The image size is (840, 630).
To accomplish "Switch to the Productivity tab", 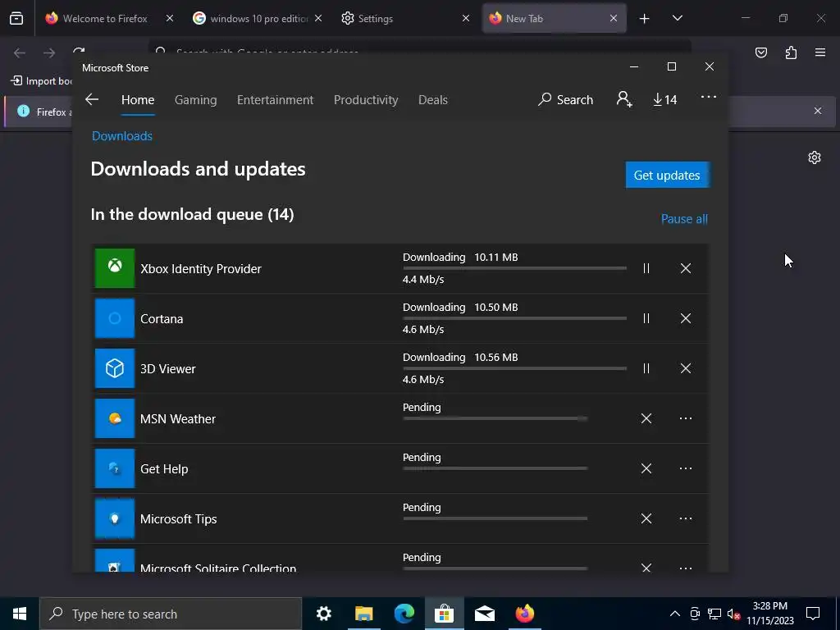I will (366, 100).
